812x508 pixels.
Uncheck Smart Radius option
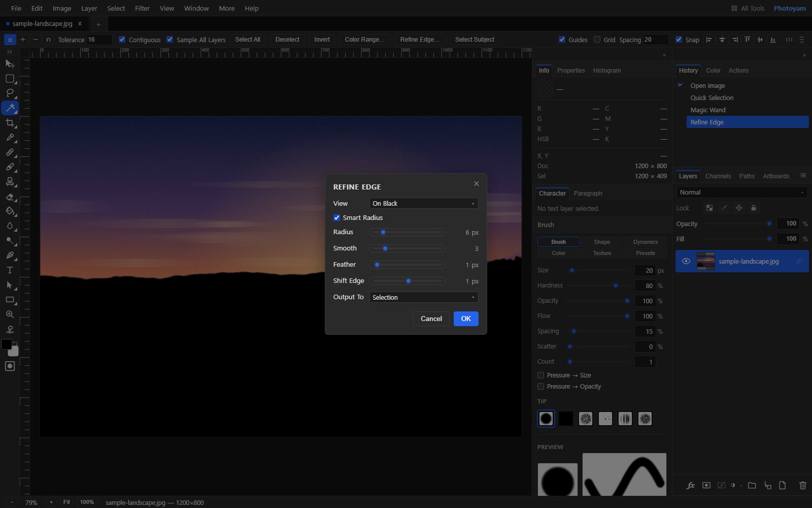(336, 217)
